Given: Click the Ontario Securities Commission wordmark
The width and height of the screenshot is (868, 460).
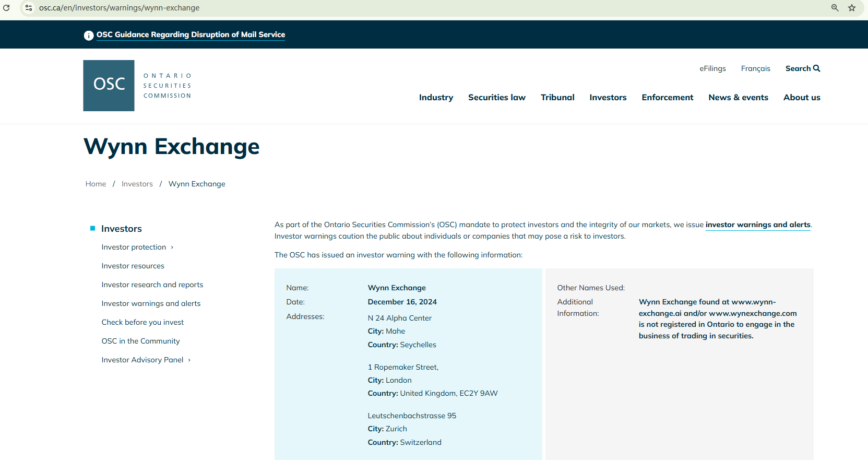Looking at the screenshot, I should [x=168, y=86].
